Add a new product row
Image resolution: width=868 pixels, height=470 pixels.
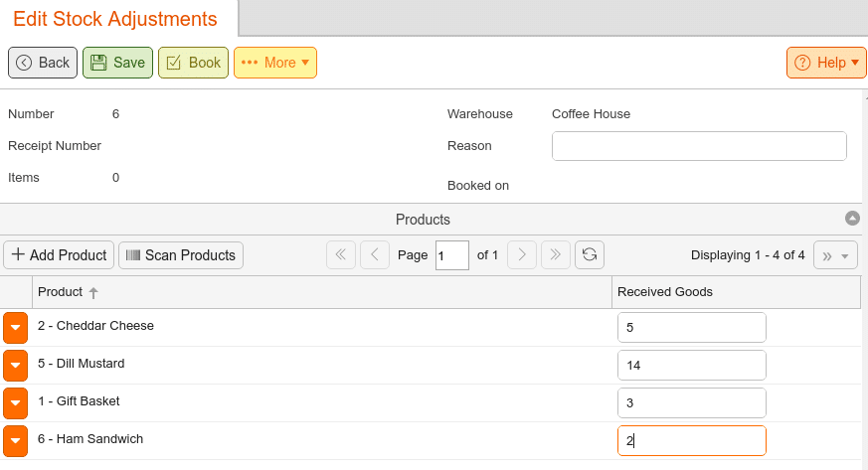coord(59,255)
